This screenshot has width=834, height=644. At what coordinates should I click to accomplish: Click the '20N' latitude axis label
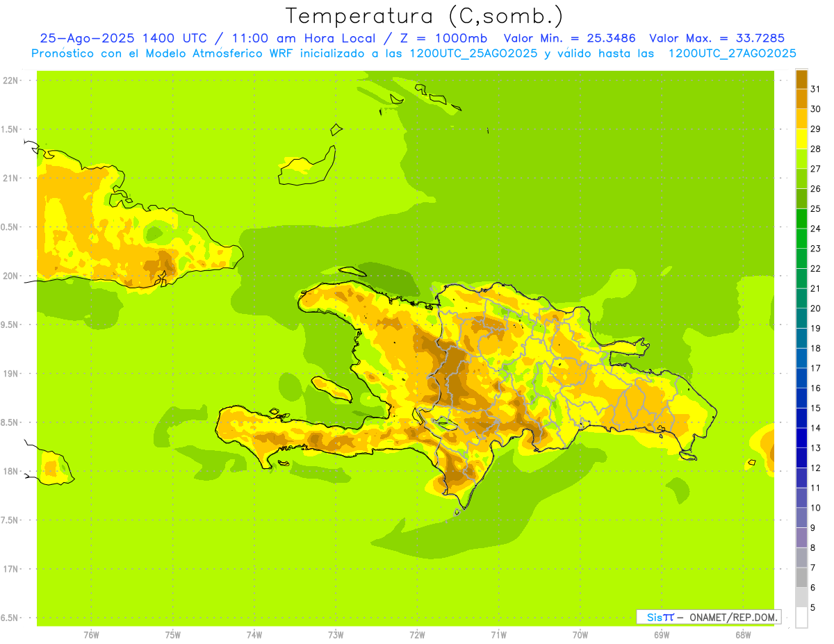click(x=10, y=276)
